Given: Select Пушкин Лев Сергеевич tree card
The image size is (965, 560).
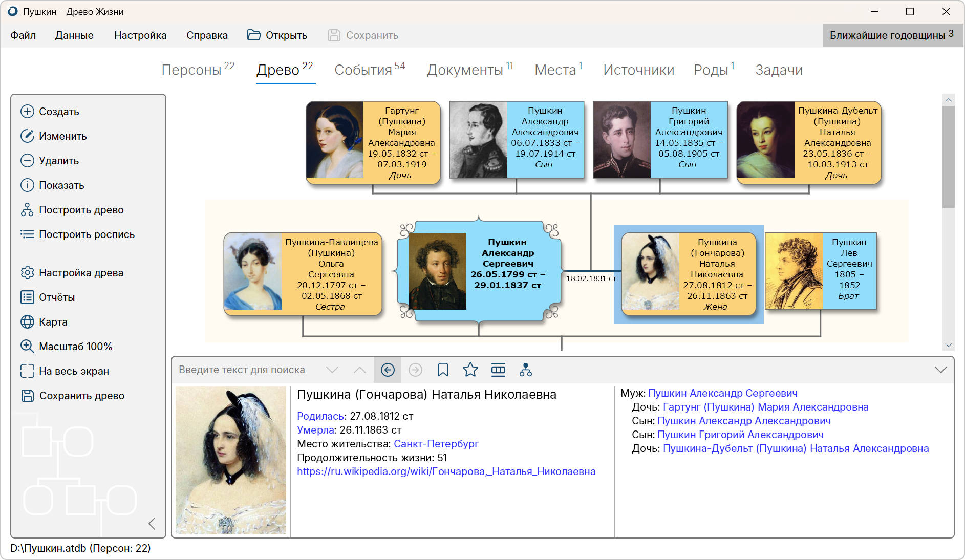Looking at the screenshot, I should (x=821, y=271).
